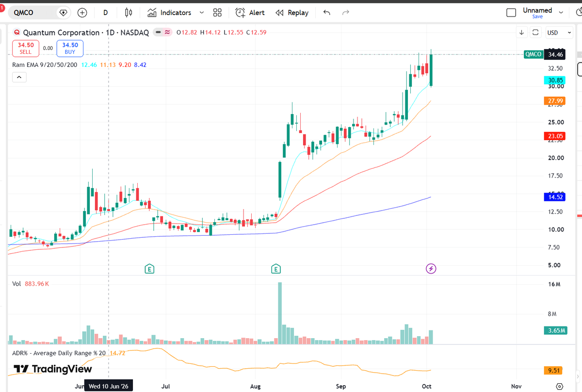Select the Ram EMA 9/20/50/200 legend
The image size is (582, 392).
tap(45, 65)
